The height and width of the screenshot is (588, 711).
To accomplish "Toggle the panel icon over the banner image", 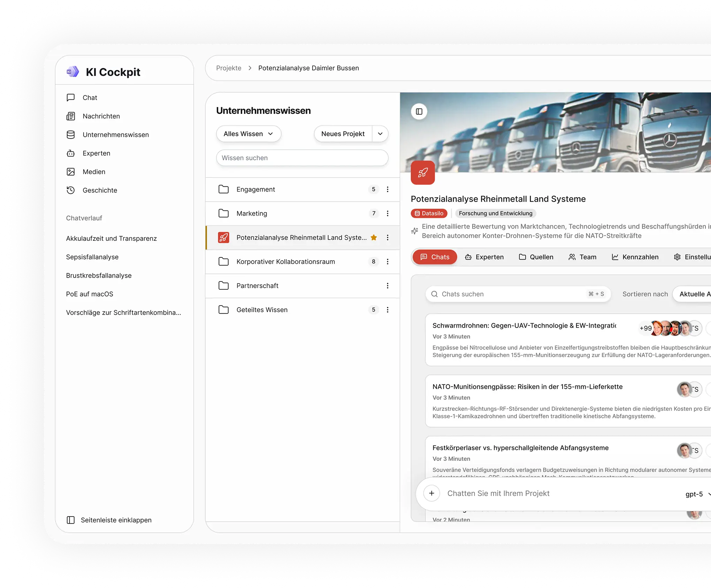I will point(419,111).
